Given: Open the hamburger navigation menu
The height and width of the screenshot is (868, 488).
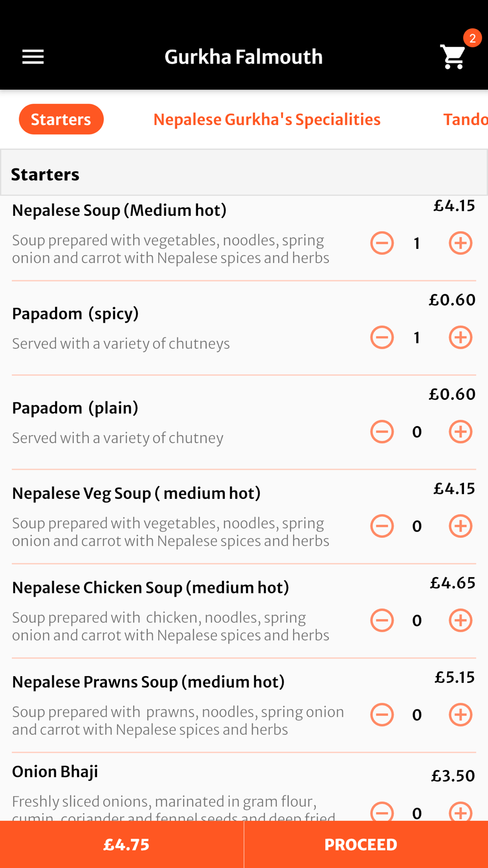Looking at the screenshot, I should (x=33, y=57).
